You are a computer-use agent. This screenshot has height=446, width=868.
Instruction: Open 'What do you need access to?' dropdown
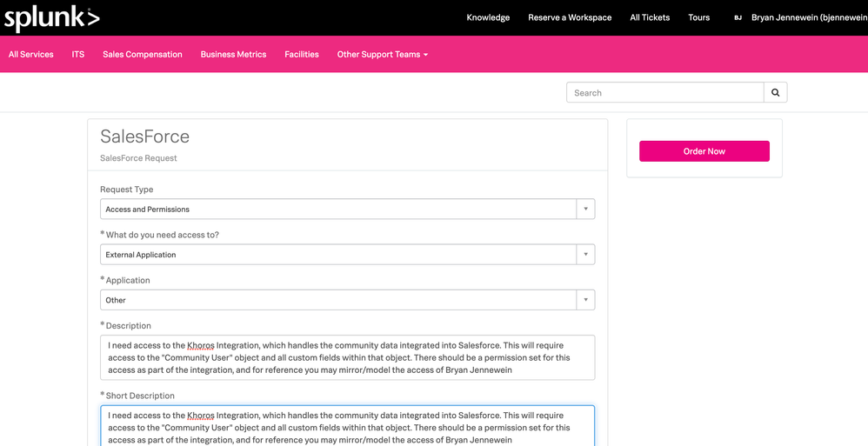348,255
